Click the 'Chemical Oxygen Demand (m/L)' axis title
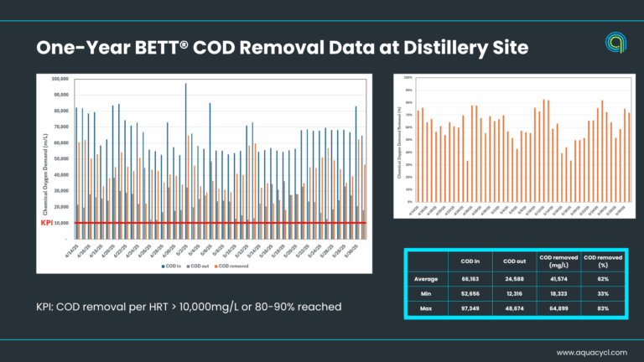This screenshot has height=362, width=644. click(x=45, y=174)
